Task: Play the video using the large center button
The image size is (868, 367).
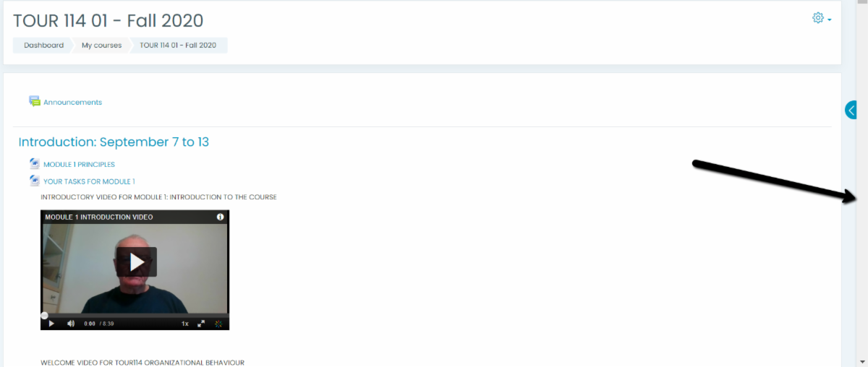Action: click(137, 262)
